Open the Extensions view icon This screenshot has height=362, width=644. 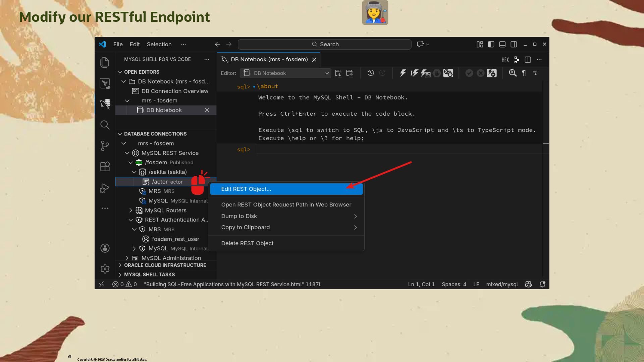pos(105,167)
